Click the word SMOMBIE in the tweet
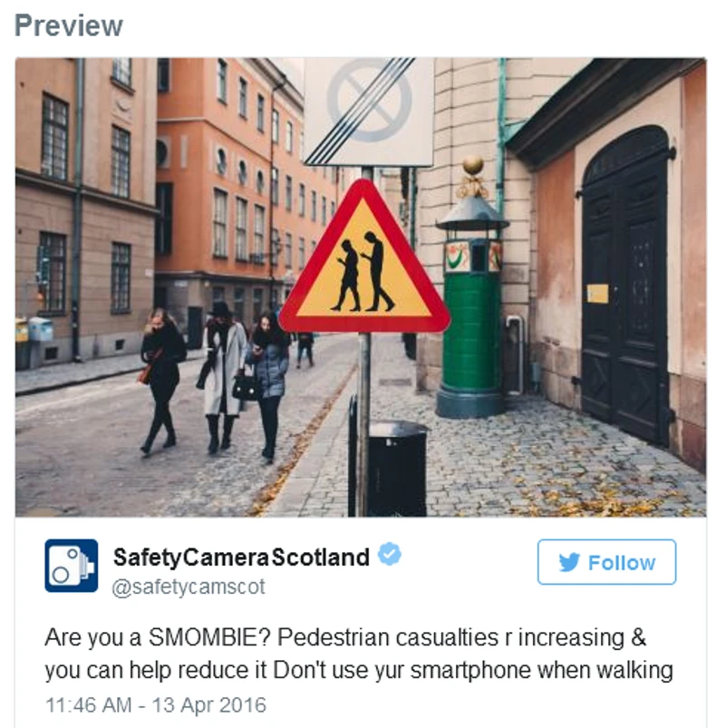716x728 pixels. point(209,637)
